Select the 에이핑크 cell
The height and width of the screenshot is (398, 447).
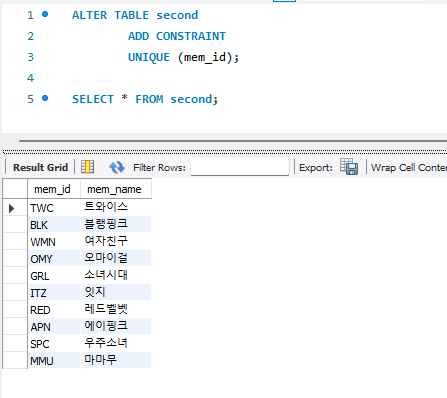[x=116, y=327]
